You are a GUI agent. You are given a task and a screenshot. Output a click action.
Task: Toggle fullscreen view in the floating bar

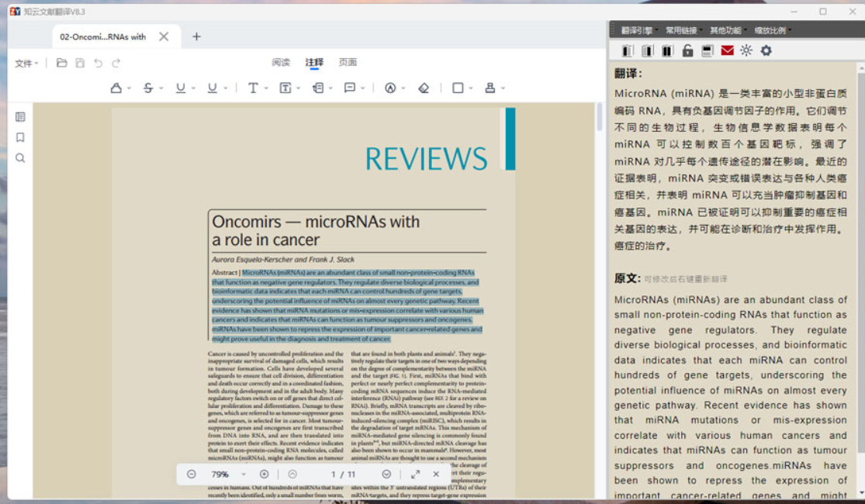(415, 474)
